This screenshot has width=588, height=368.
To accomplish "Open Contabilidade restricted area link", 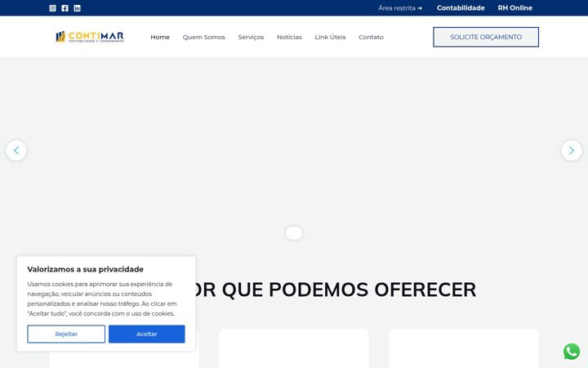I will [461, 8].
